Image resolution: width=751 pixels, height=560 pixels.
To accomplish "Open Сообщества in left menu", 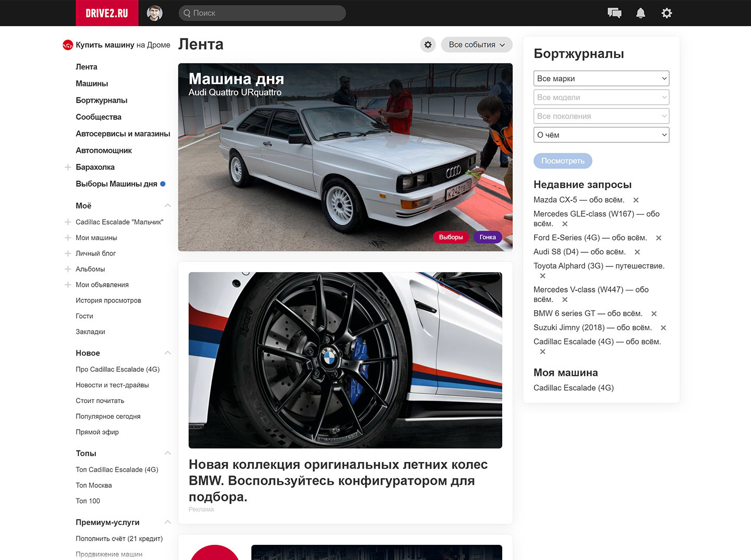I will (99, 117).
